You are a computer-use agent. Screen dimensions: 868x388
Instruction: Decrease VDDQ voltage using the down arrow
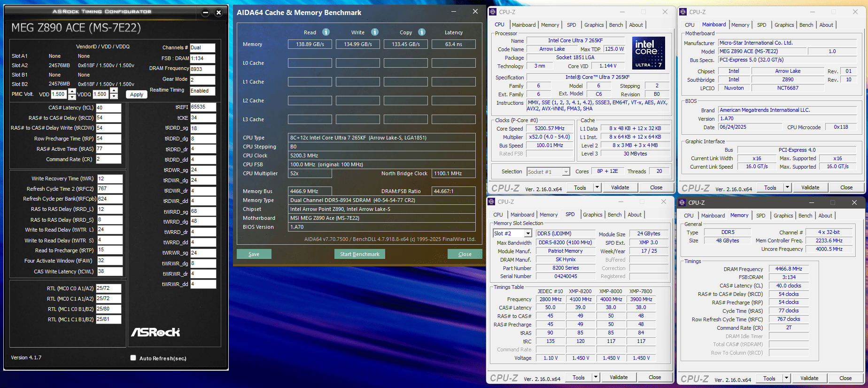pyautogui.click(x=114, y=97)
